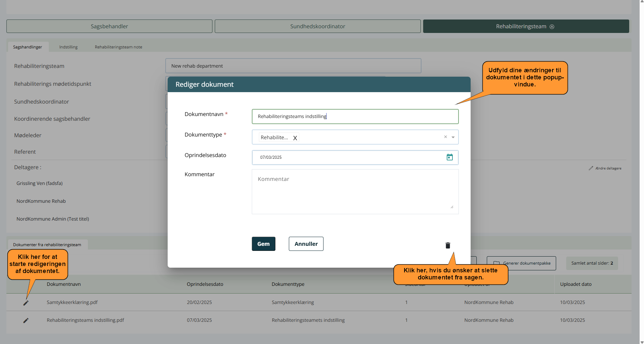The image size is (644, 344).
Task: Select the Dokumenter fra rehabiliteringsteam tab
Action: (x=47, y=245)
